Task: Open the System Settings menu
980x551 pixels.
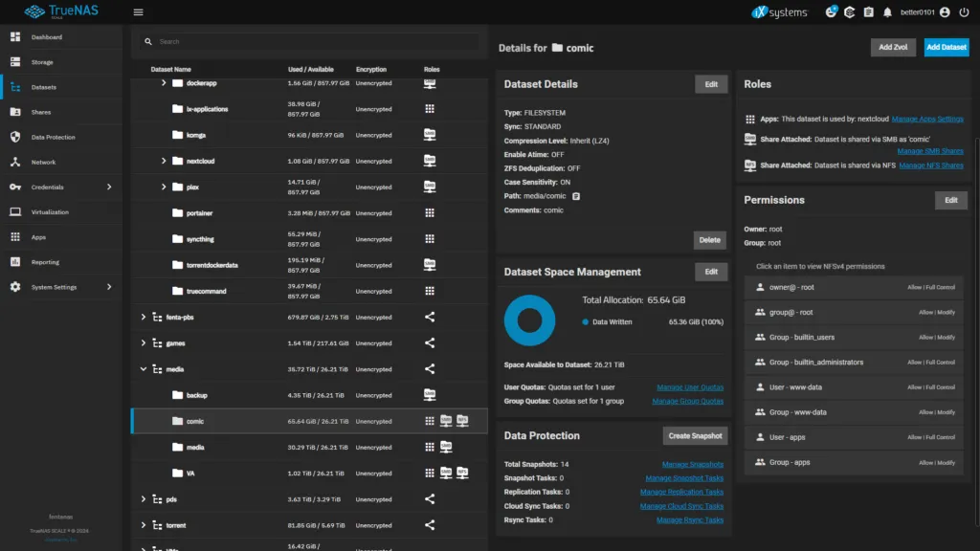Action: (x=16, y=287)
